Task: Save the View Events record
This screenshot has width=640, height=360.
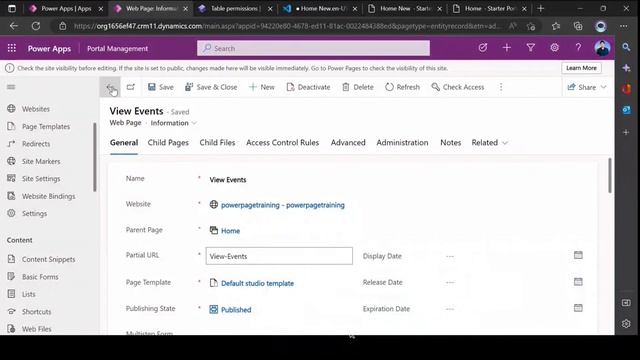Action: [161, 87]
